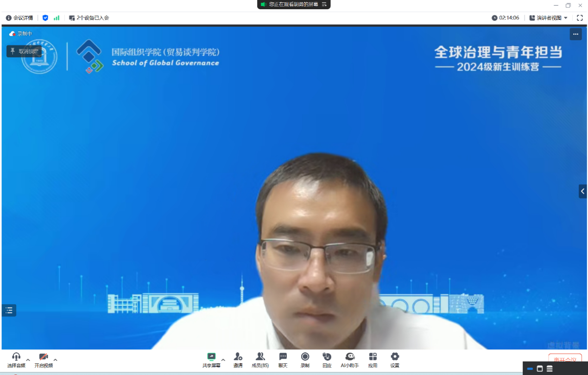
Task: Expand video options arrow beside 开启视频
Action: (56, 360)
